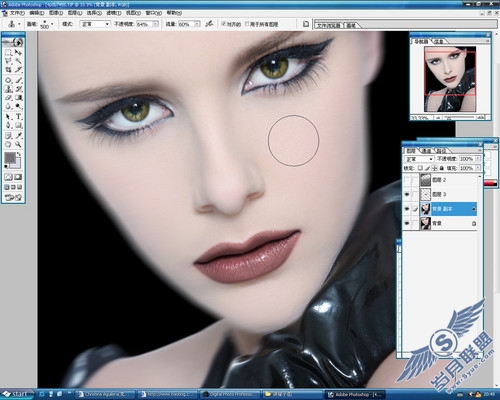The image size is (500, 400).
Task: Hide the Layer 3 visibility eye
Action: point(407,194)
